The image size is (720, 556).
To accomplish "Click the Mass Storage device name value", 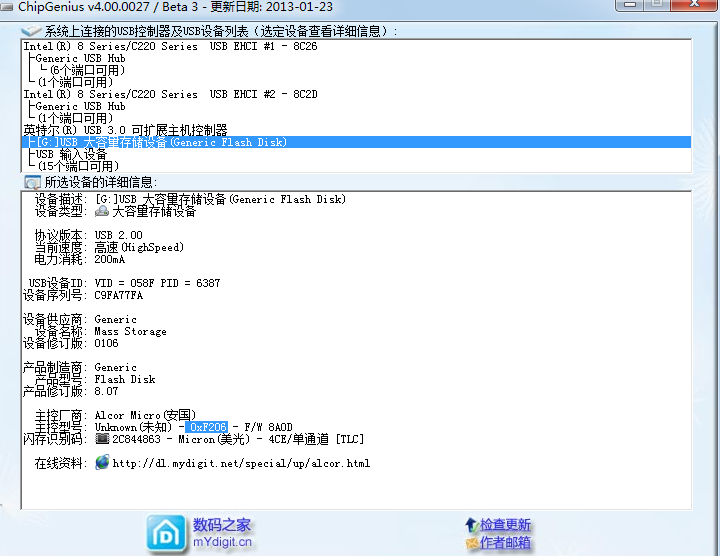I will pyautogui.click(x=130, y=331).
